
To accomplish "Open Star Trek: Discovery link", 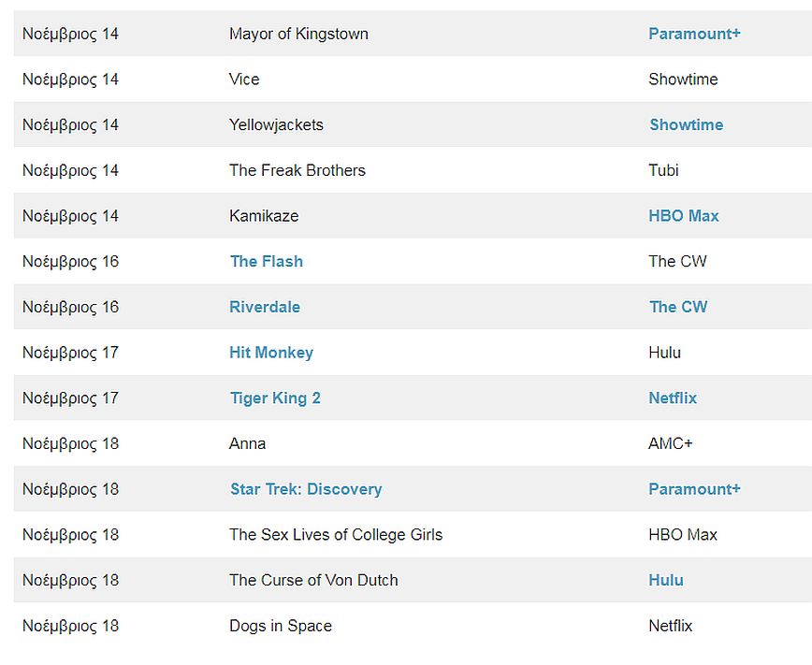I will pos(306,489).
